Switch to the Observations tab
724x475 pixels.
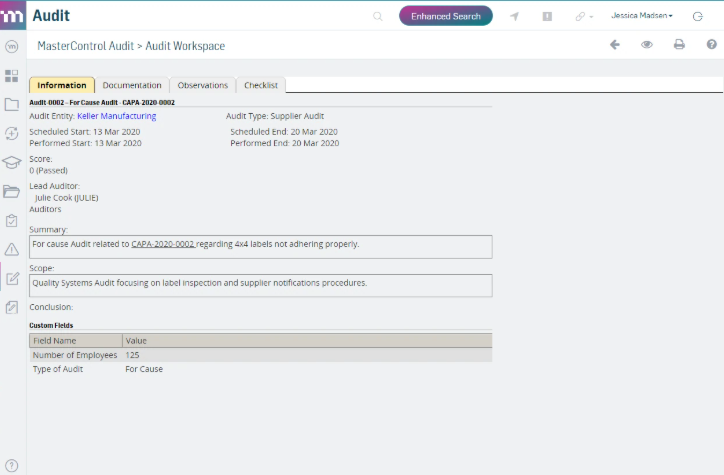(x=203, y=85)
